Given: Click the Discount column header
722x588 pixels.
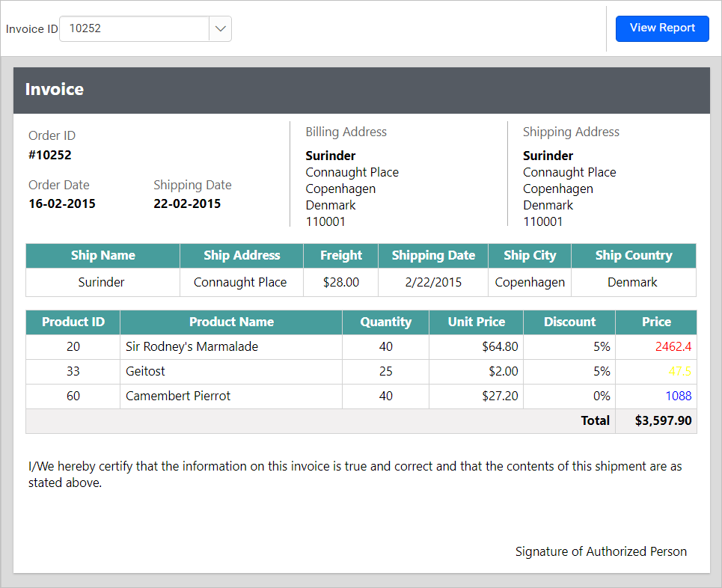Looking at the screenshot, I should (x=569, y=322).
